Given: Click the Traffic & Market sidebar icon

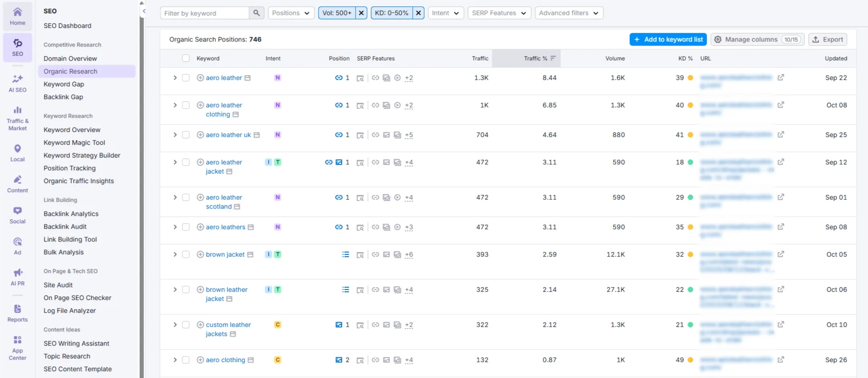Looking at the screenshot, I should click(x=17, y=118).
